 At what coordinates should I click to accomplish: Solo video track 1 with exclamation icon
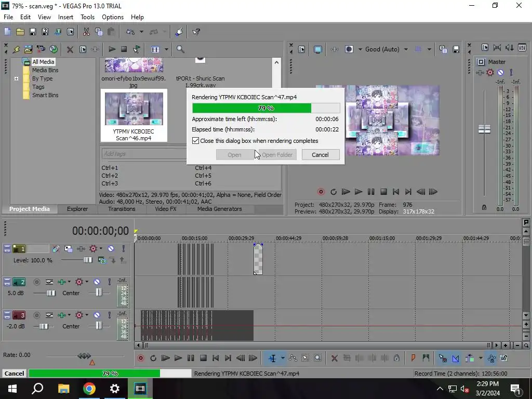tap(123, 249)
